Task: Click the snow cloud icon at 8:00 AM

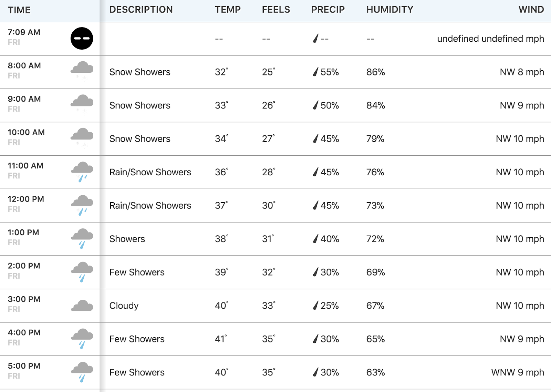Action: point(82,70)
